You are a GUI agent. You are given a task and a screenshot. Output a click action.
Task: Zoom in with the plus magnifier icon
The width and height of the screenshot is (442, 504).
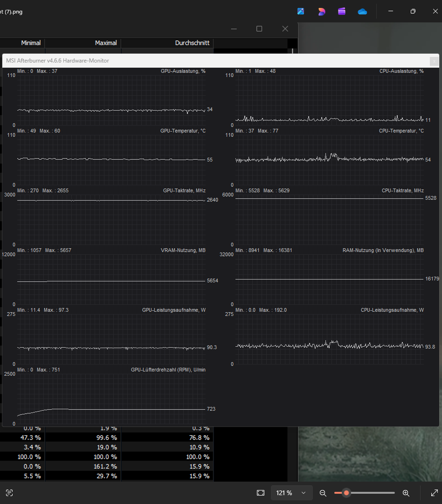[x=406, y=493]
